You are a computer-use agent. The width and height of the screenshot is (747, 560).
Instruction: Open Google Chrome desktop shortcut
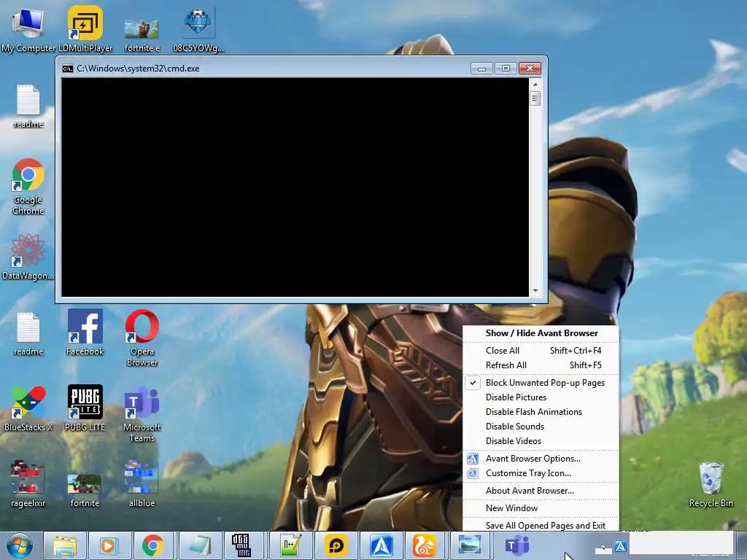pyautogui.click(x=28, y=187)
